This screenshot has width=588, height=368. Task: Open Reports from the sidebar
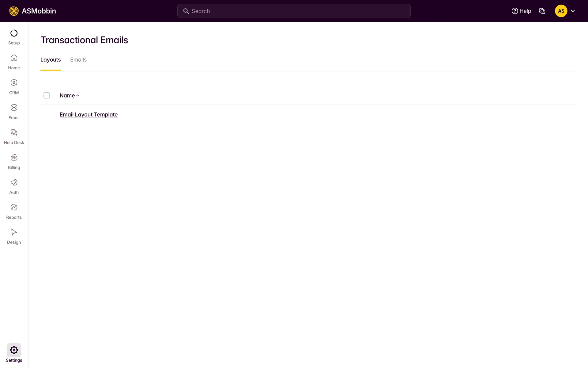click(x=14, y=211)
